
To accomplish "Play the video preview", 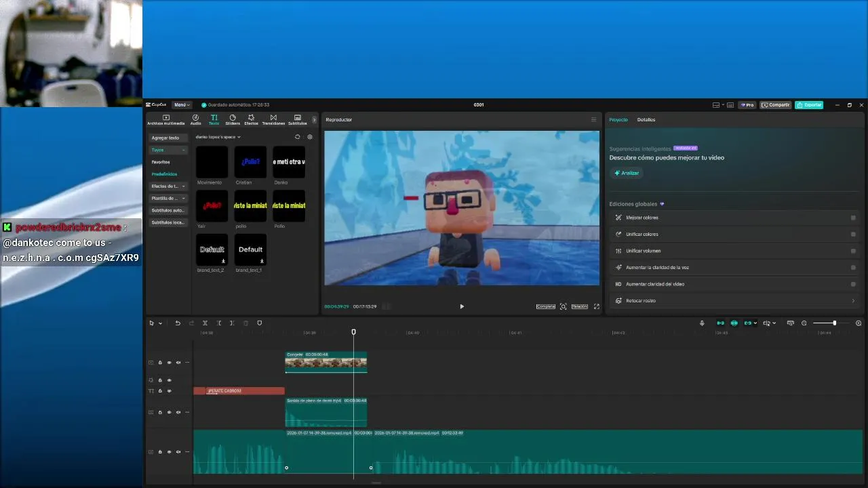I will (x=462, y=306).
